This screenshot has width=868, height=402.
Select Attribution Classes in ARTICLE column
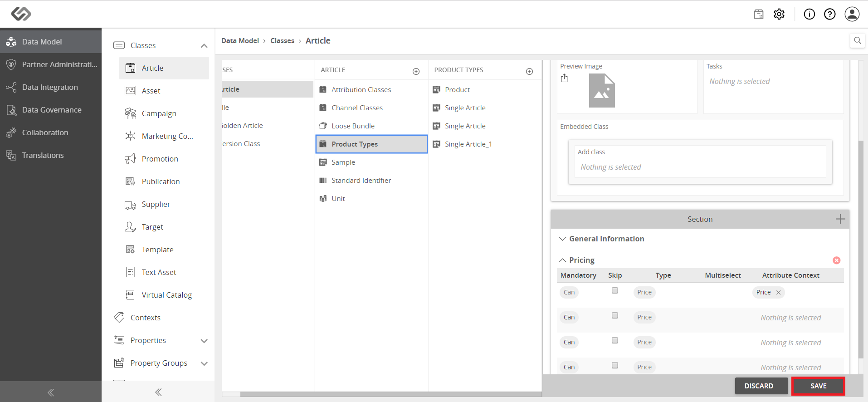coord(371,90)
